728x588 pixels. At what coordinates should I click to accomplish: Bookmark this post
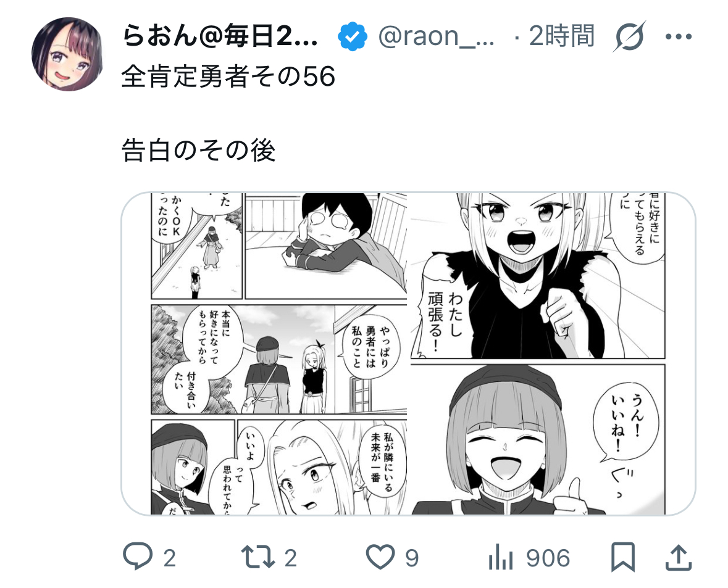pyautogui.click(x=622, y=557)
